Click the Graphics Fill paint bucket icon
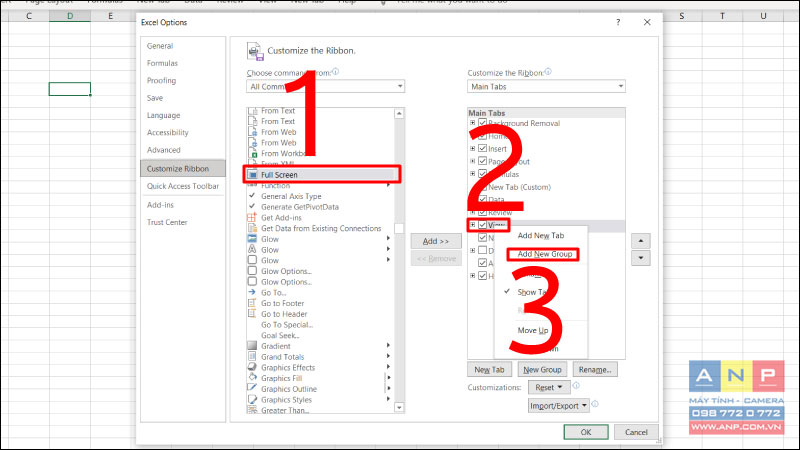Image resolution: width=800 pixels, height=450 pixels. [x=252, y=378]
